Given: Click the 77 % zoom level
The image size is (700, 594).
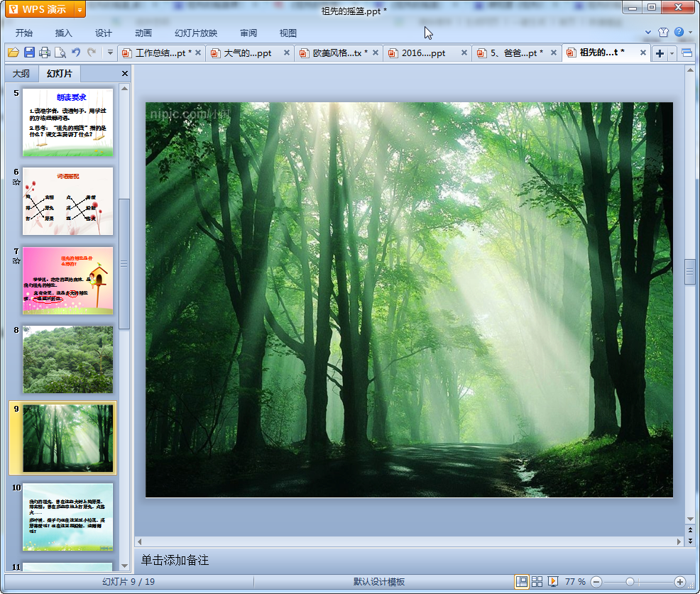Looking at the screenshot, I should [x=575, y=581].
